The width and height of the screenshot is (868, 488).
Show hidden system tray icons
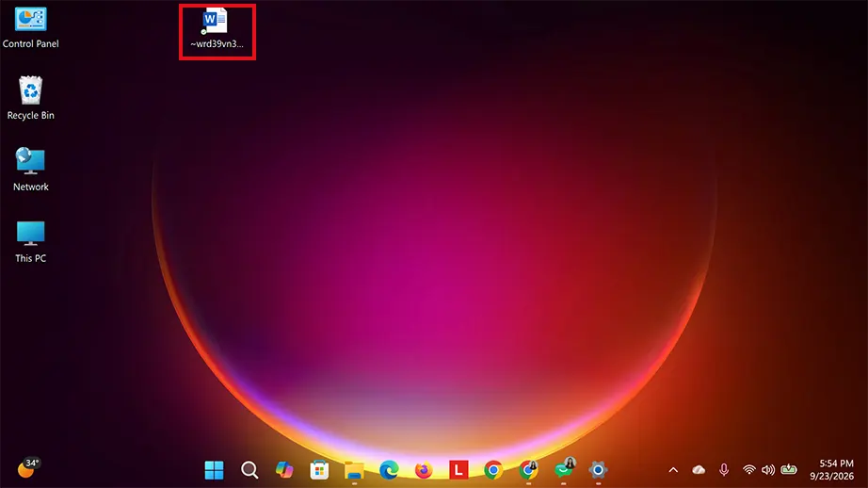[673, 470]
